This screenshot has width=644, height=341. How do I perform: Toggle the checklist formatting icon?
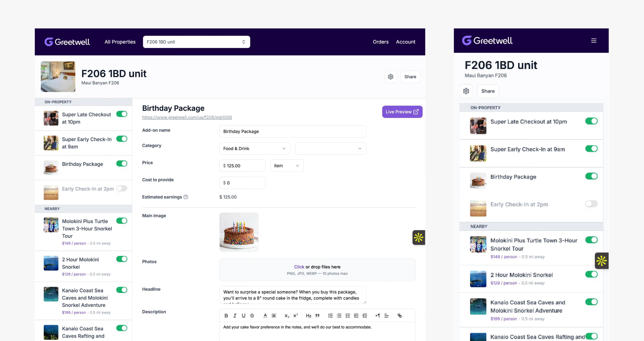pos(348,315)
